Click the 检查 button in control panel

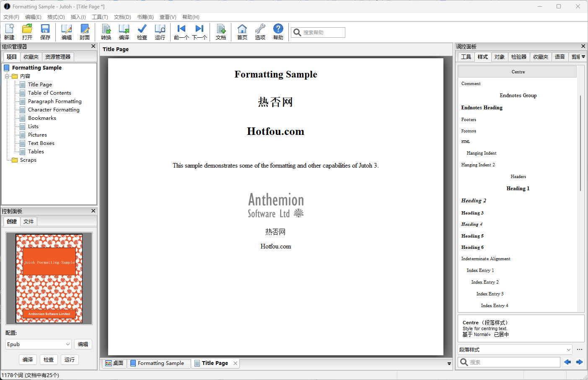[49, 360]
